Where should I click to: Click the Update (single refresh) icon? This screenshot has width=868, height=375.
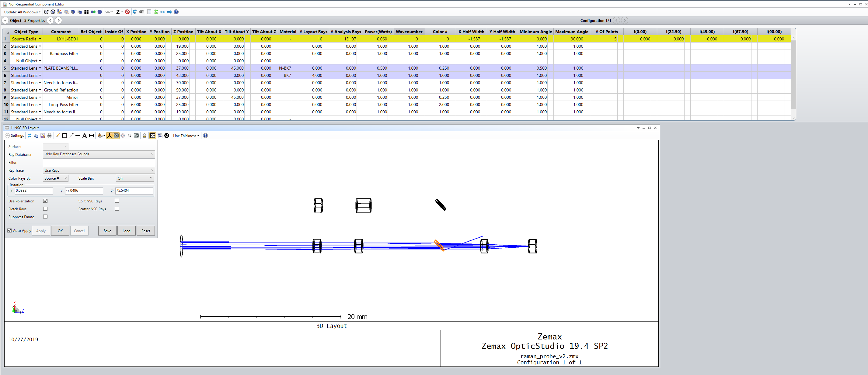(x=46, y=12)
